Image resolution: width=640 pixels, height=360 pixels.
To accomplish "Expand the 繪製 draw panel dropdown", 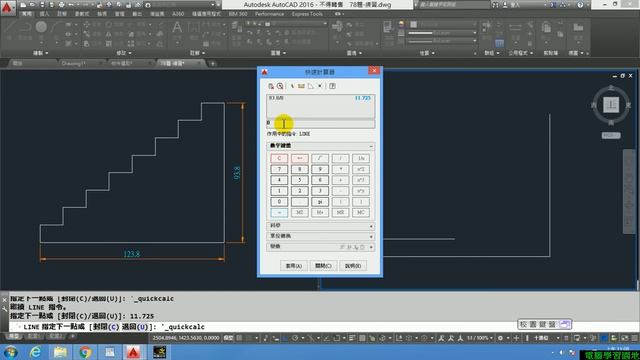I will [40, 53].
